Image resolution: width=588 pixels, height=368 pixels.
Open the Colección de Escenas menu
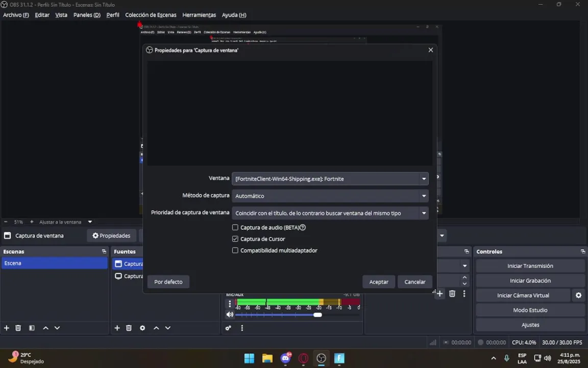pos(151,15)
